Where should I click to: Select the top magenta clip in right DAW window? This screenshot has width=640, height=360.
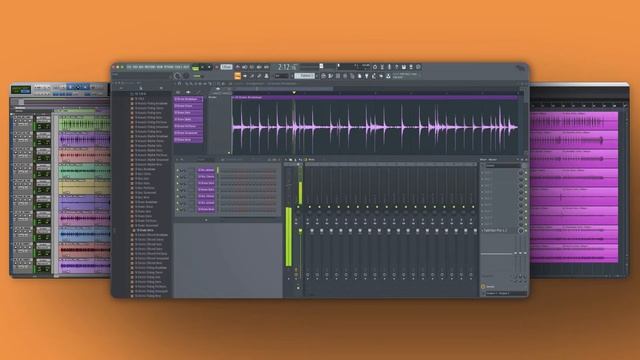click(573, 122)
